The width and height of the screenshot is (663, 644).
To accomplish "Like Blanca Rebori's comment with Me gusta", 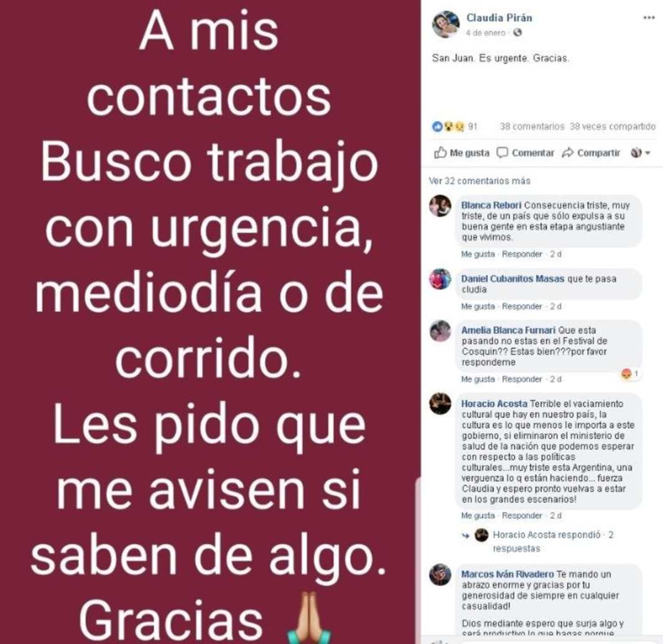I will 478,254.
